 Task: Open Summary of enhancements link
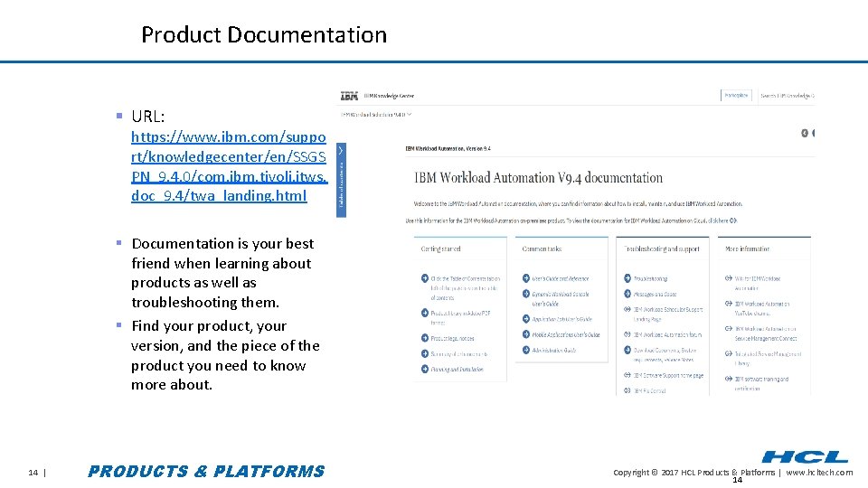459,353
